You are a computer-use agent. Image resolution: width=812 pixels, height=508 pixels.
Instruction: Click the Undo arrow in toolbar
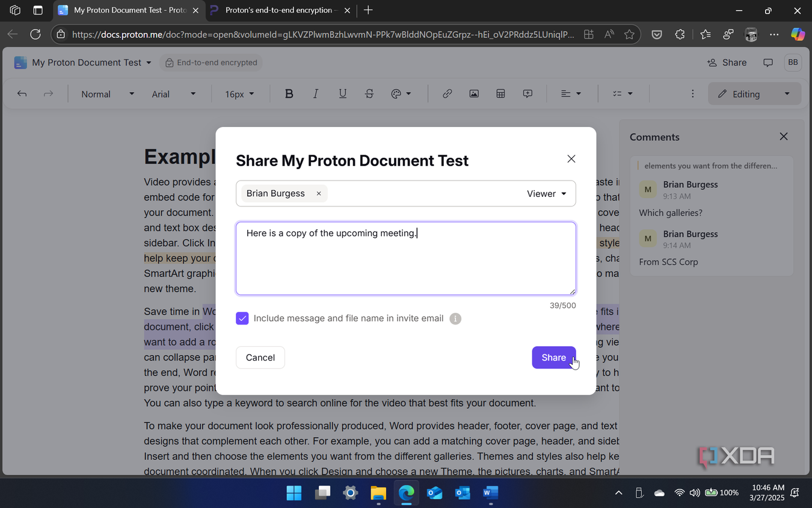click(22, 94)
